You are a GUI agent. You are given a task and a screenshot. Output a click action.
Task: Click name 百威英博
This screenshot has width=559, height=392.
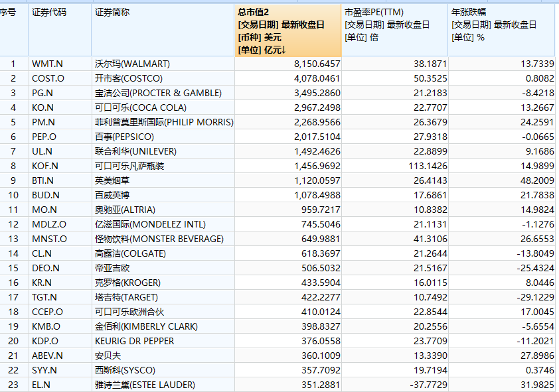[x=112, y=196]
